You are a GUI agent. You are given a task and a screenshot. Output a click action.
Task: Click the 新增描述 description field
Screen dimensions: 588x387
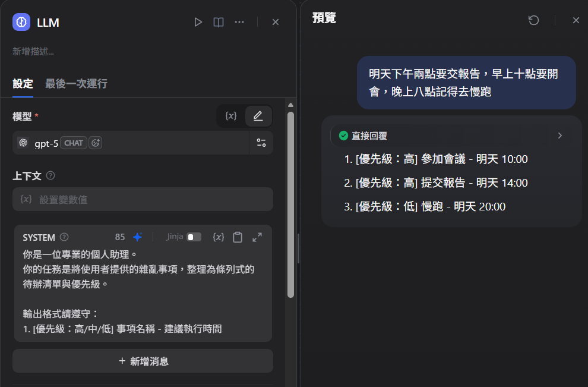pyautogui.click(x=33, y=52)
